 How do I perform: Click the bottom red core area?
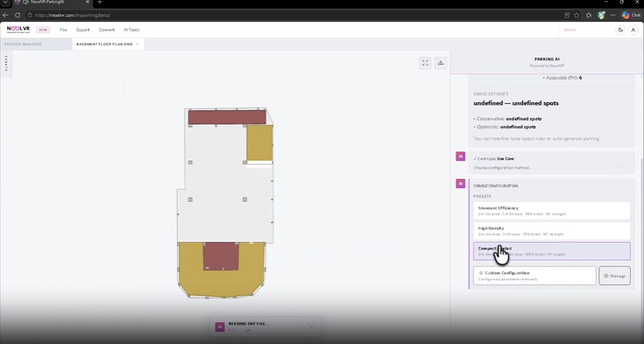[x=221, y=256]
